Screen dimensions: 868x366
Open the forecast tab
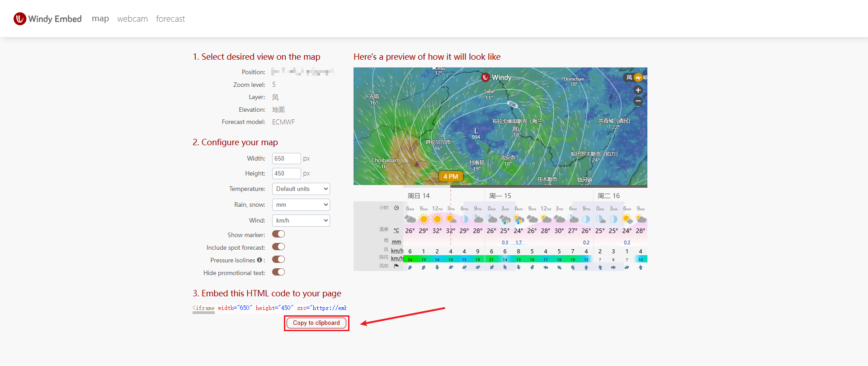pos(170,19)
